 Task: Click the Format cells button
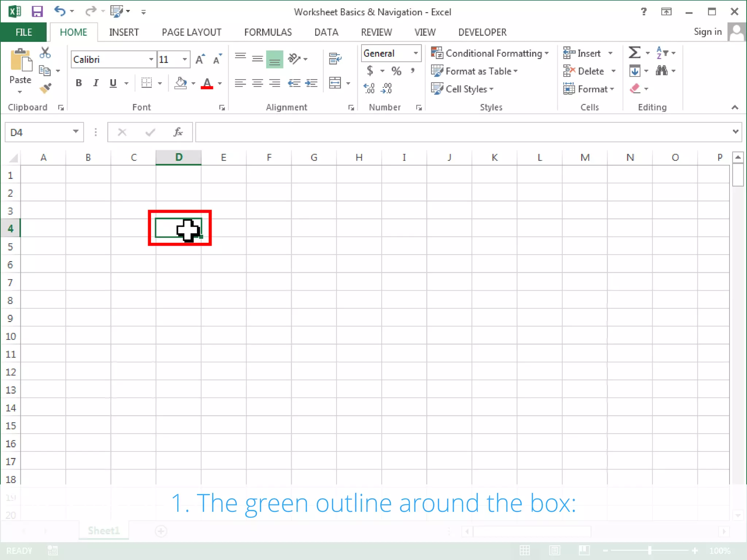[589, 89]
